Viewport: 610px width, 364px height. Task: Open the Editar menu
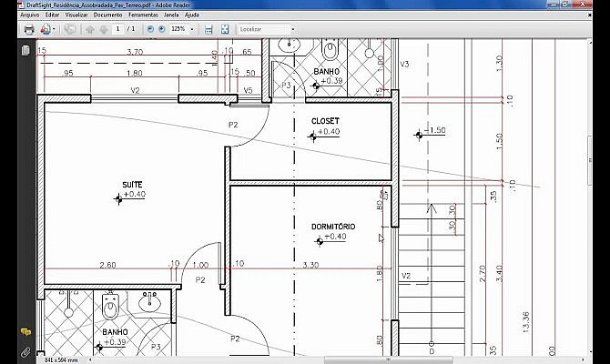click(52, 15)
